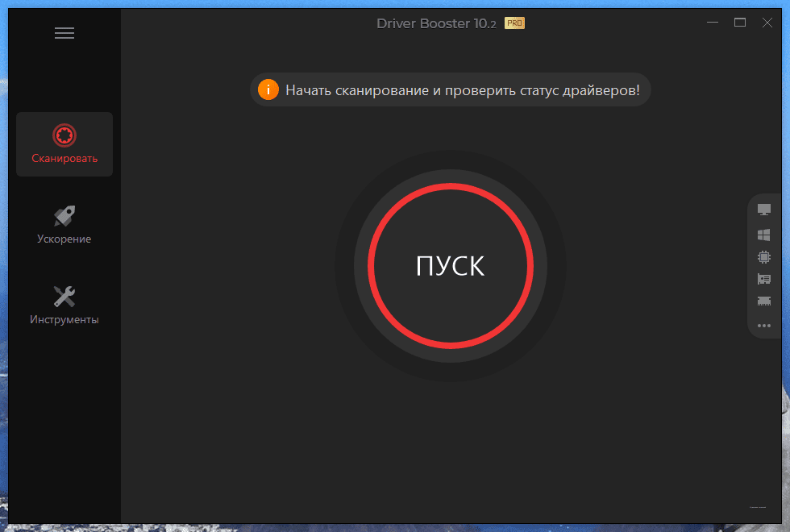Minimize the Driver Booster window
The height and width of the screenshot is (532, 790).
pyautogui.click(x=710, y=23)
